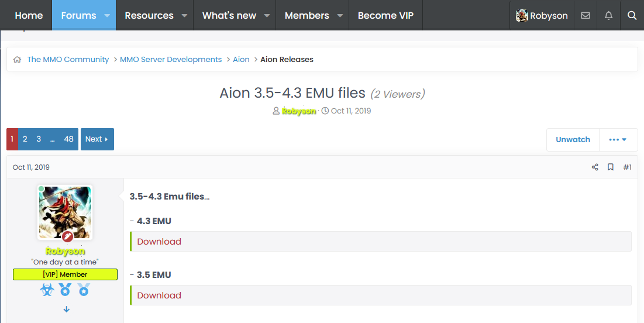This screenshot has height=323, width=644.
Task: Click the Oct 11, 2019 thread date under title
Action: point(351,111)
